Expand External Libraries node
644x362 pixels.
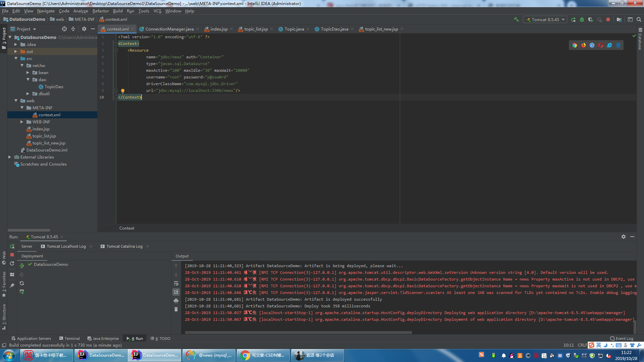click(x=10, y=157)
